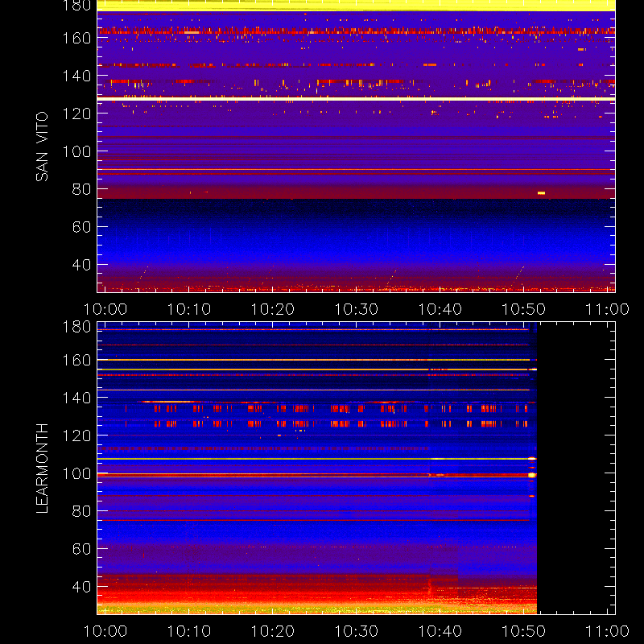Select 180 tick label on Learmonth axis
644x644 pixels.
pyautogui.click(x=76, y=327)
